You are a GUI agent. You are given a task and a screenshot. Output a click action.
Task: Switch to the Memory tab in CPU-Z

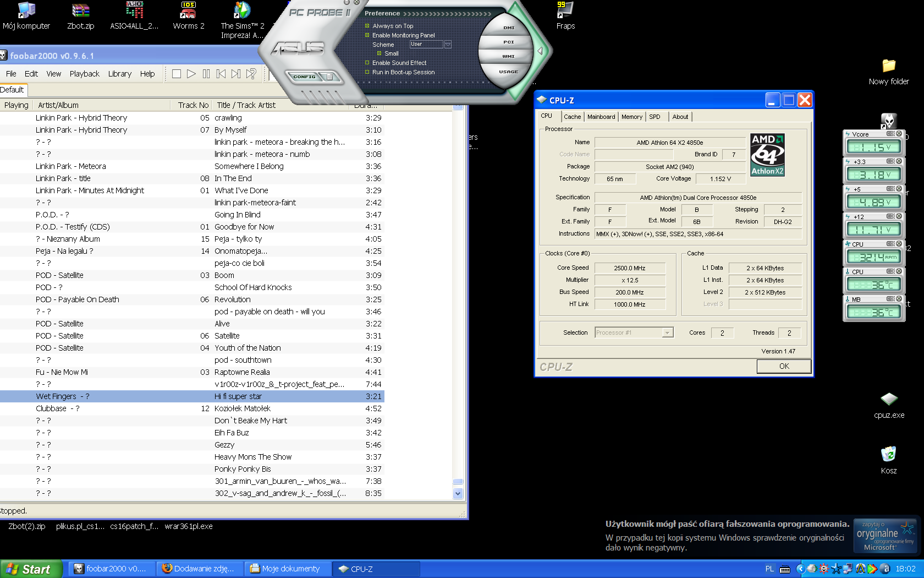tap(632, 117)
